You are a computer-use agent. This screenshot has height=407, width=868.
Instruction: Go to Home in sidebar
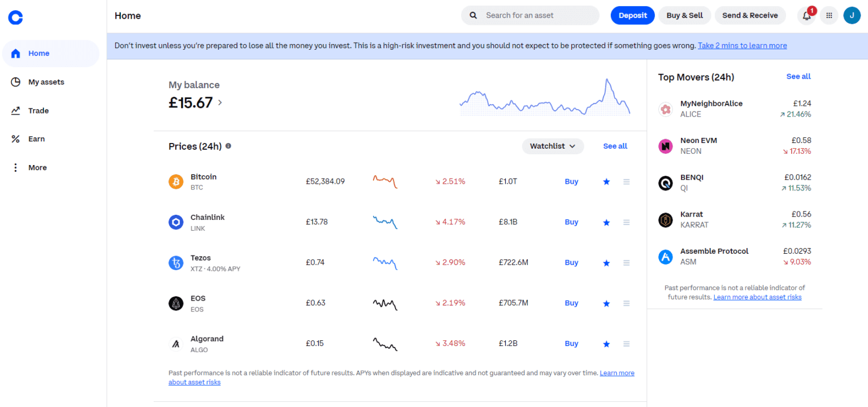pos(51,53)
